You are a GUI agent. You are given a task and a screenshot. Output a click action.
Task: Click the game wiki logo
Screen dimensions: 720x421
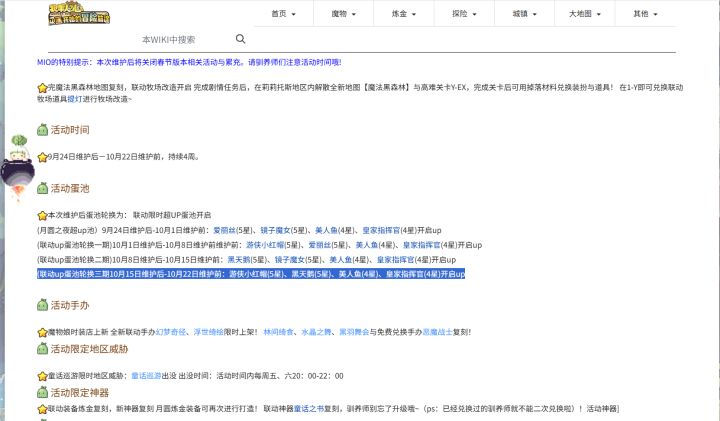(79, 13)
